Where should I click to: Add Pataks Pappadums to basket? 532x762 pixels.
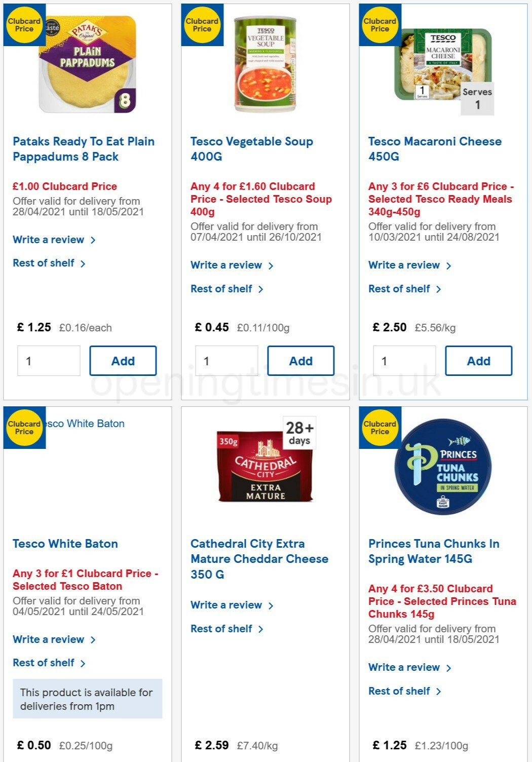click(123, 361)
